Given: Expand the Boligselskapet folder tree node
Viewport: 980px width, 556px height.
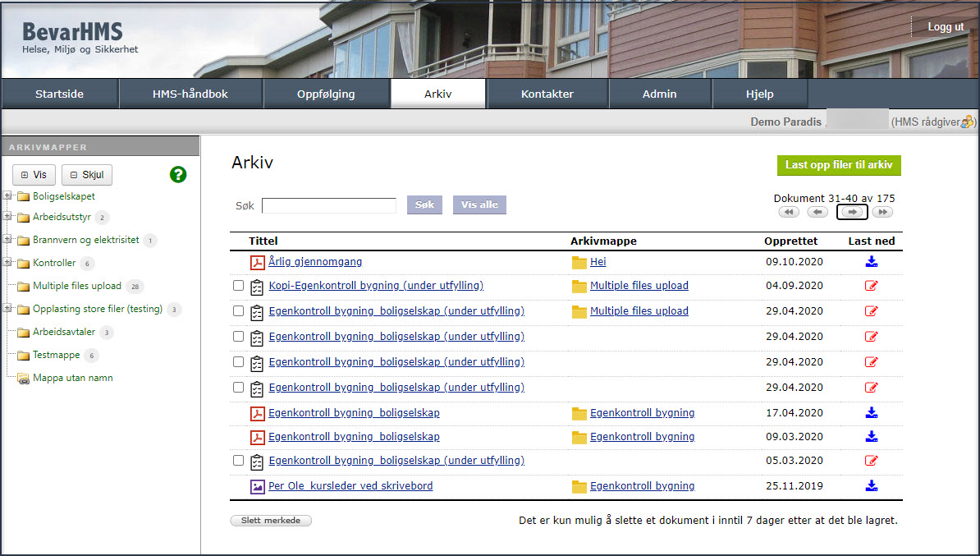Looking at the screenshot, I should [x=7, y=196].
